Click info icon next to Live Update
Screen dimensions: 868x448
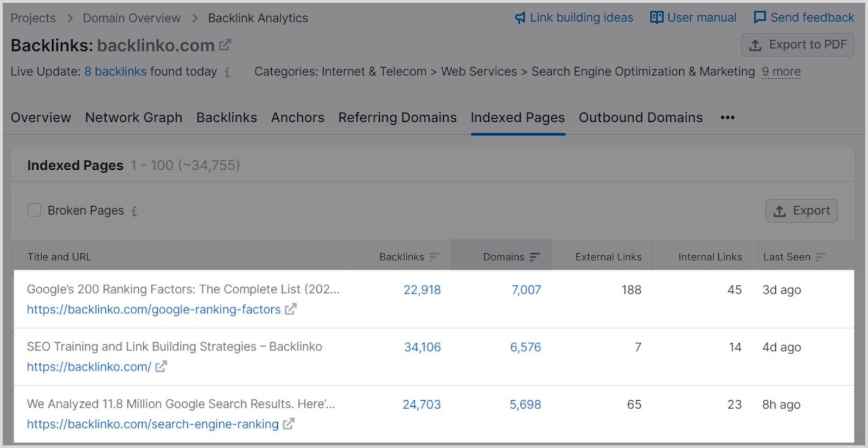tap(227, 72)
